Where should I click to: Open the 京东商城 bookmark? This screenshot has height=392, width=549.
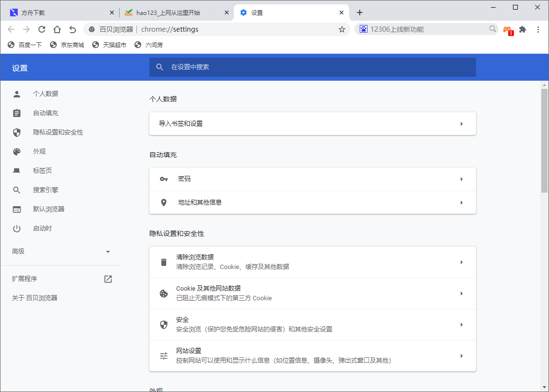pos(67,45)
